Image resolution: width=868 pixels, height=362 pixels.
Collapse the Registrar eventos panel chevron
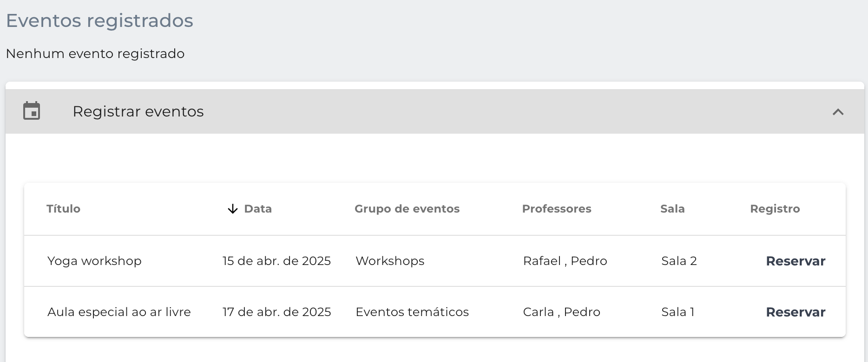coord(838,112)
